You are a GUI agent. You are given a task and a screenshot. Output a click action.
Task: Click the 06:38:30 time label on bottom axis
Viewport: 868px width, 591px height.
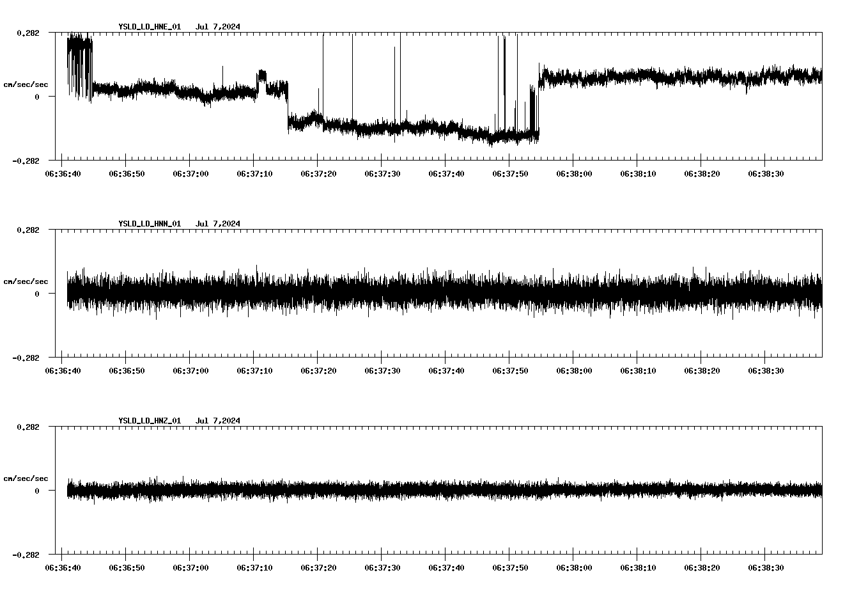766,567
